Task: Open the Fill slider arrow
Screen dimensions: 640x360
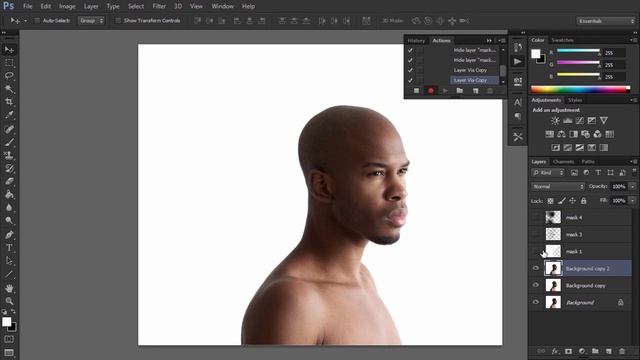Action: tap(632, 200)
